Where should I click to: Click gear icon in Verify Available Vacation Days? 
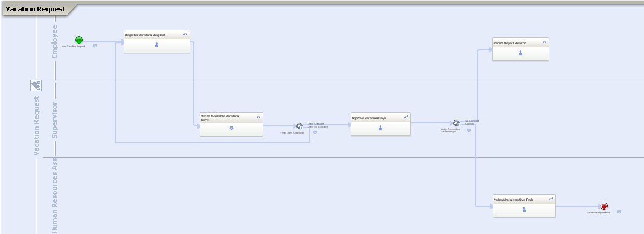231,128
